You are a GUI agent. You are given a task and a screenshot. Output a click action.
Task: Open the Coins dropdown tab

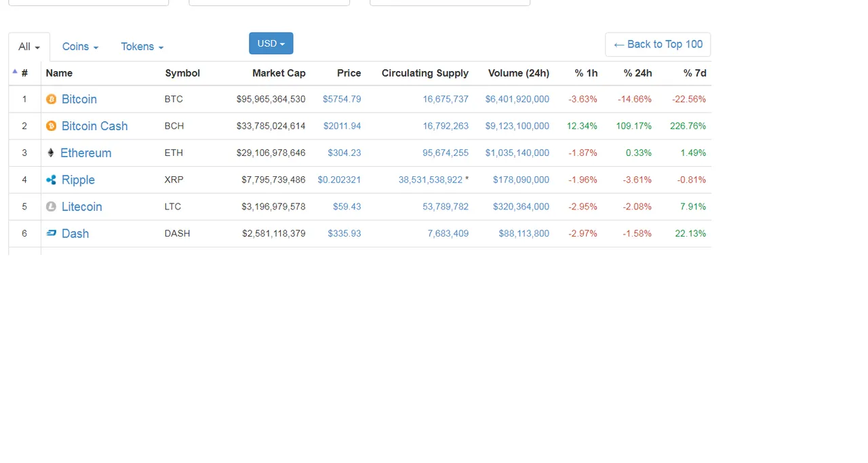click(80, 47)
